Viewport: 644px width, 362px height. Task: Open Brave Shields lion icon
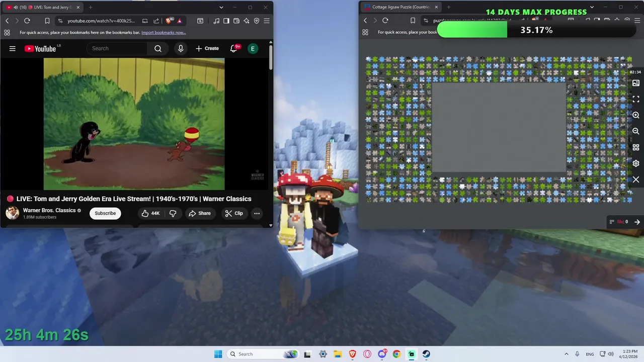[169, 21]
